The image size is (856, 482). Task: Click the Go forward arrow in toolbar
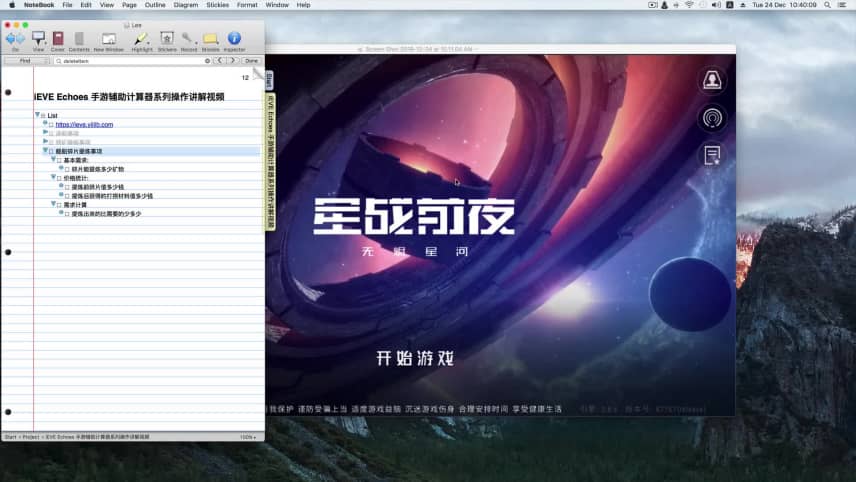coord(20,39)
